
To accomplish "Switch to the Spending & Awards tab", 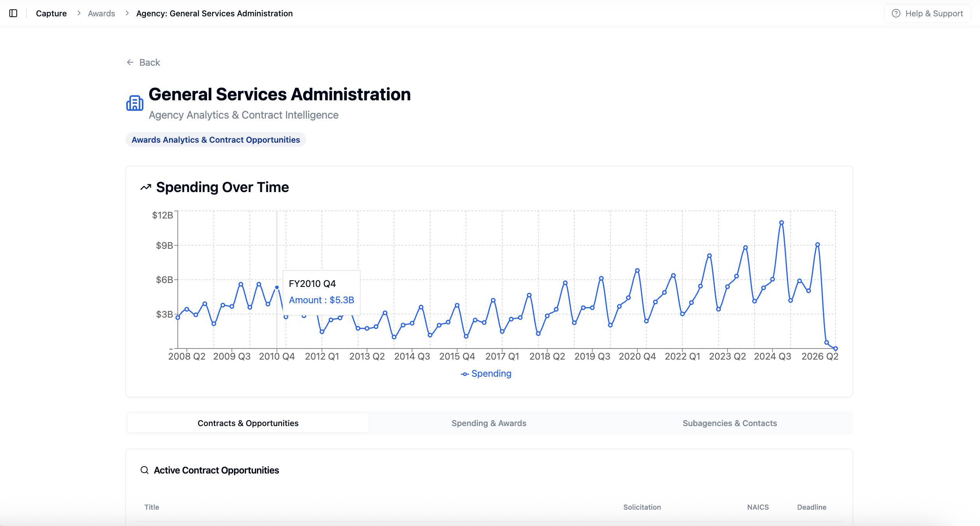I will pos(489,423).
